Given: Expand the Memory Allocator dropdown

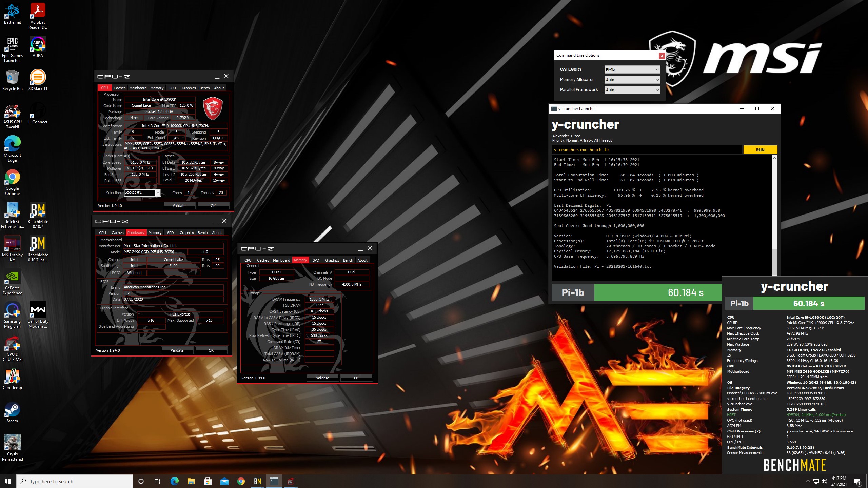Looking at the screenshot, I should click(x=632, y=80).
